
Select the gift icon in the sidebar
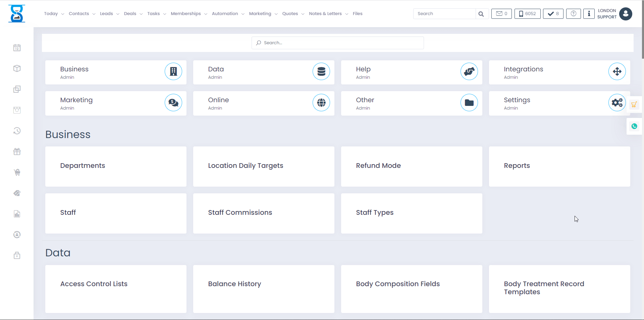point(17,151)
